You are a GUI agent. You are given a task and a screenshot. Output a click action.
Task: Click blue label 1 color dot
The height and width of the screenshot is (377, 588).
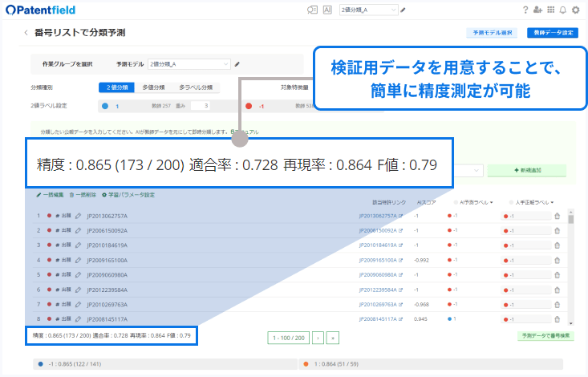click(105, 106)
